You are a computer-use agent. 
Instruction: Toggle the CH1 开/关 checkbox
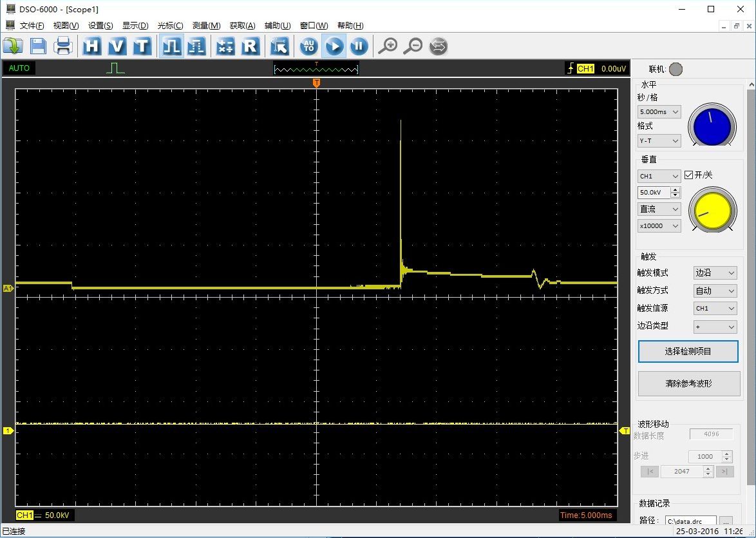pyautogui.click(x=688, y=175)
